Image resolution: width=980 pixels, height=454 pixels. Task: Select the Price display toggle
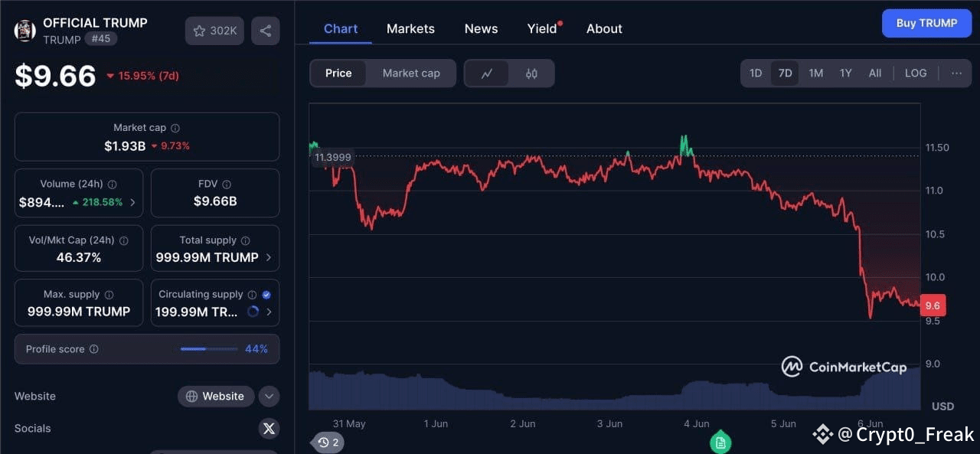pos(338,73)
